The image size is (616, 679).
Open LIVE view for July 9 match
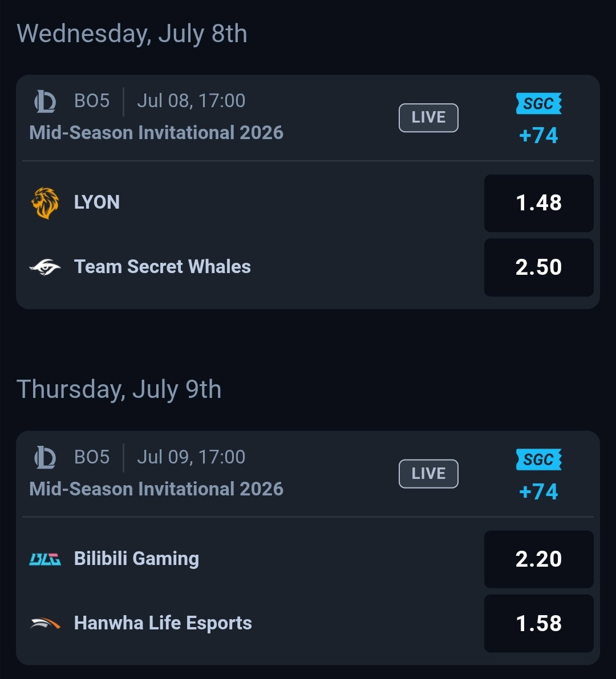(x=428, y=473)
